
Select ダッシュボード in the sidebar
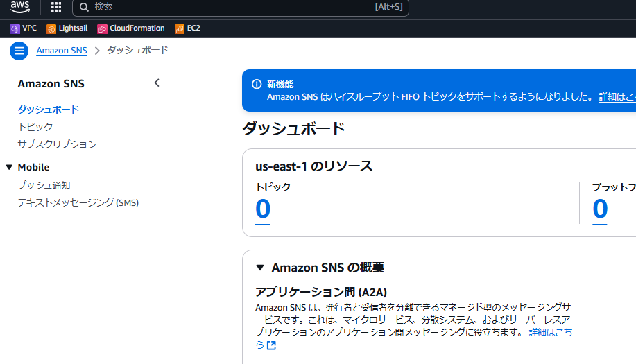(49, 110)
